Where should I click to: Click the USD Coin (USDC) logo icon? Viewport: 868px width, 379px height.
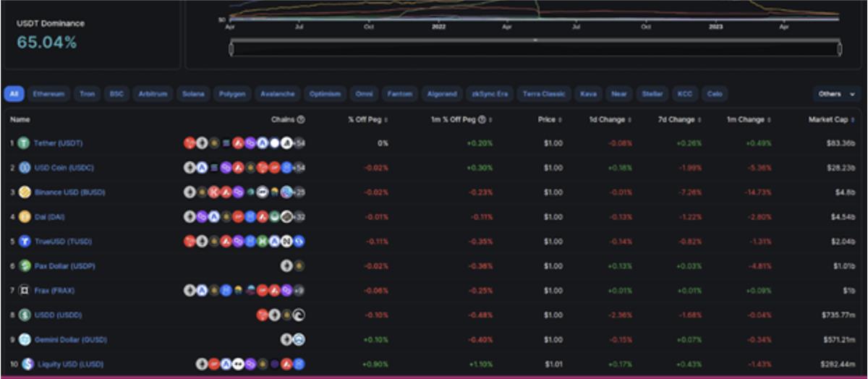tap(24, 168)
